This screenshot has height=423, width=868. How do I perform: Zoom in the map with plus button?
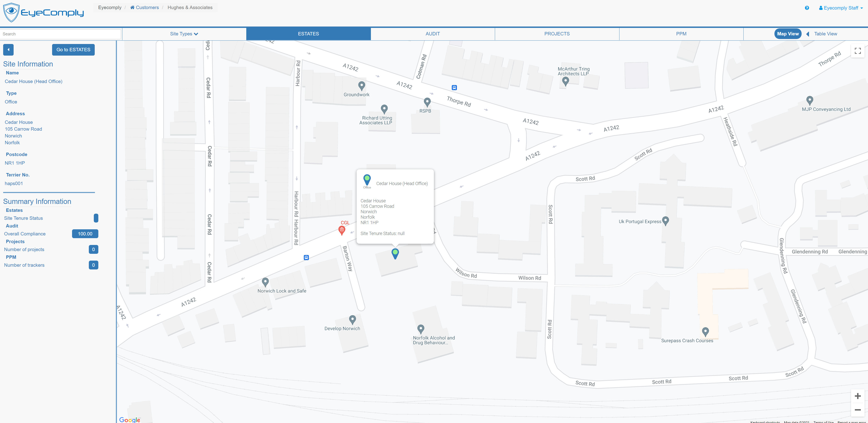pos(858,396)
